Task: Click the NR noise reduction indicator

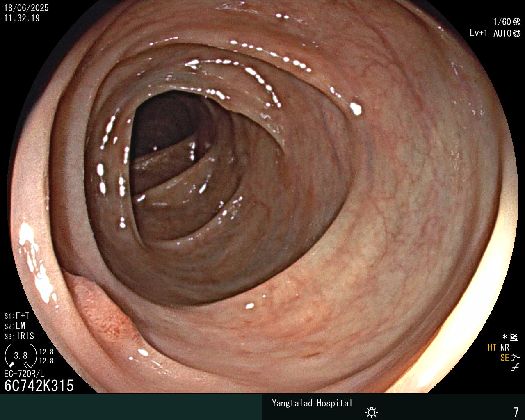Action: point(505,348)
